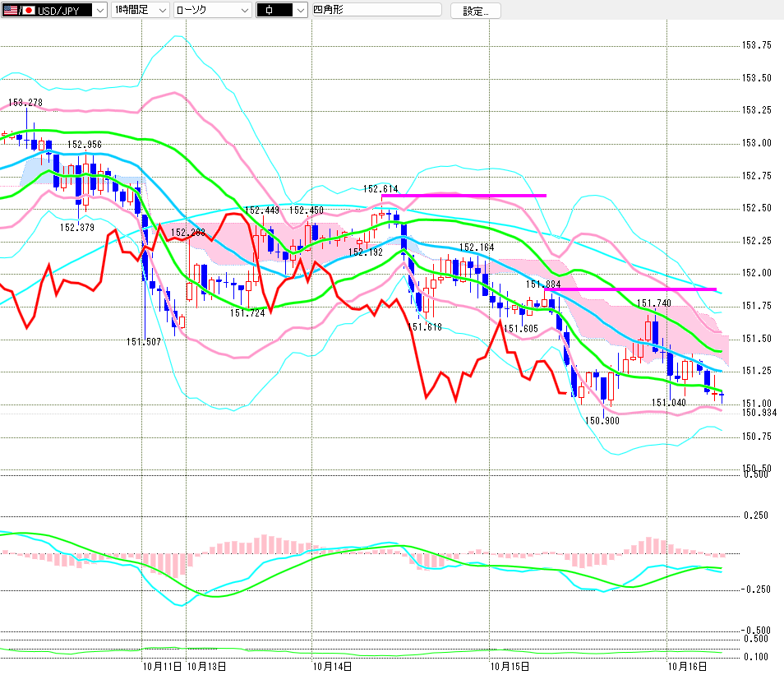The height and width of the screenshot is (675, 784).
Task: Click the 153.278 high price label
Action: (25, 103)
